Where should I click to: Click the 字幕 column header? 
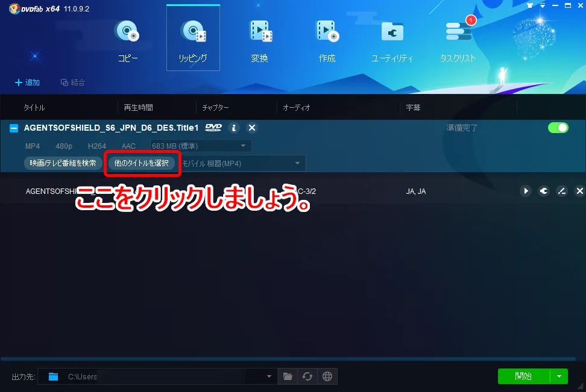[413, 108]
